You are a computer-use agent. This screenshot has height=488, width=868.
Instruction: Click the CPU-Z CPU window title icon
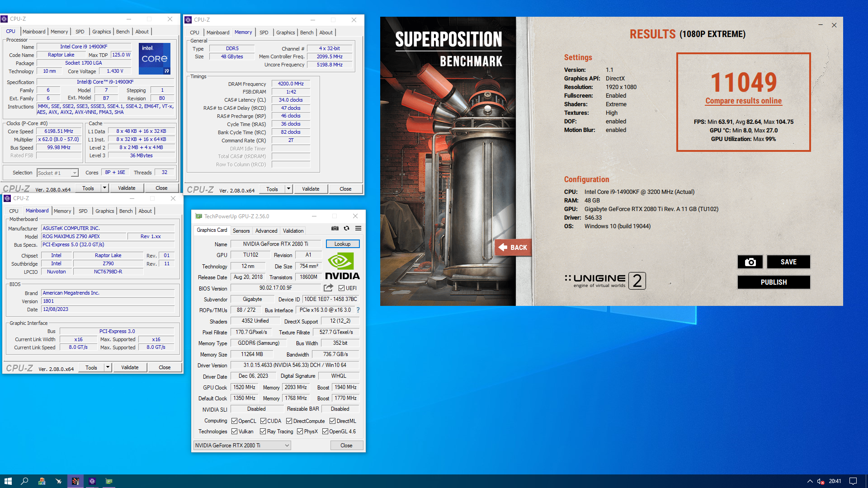coord(4,19)
